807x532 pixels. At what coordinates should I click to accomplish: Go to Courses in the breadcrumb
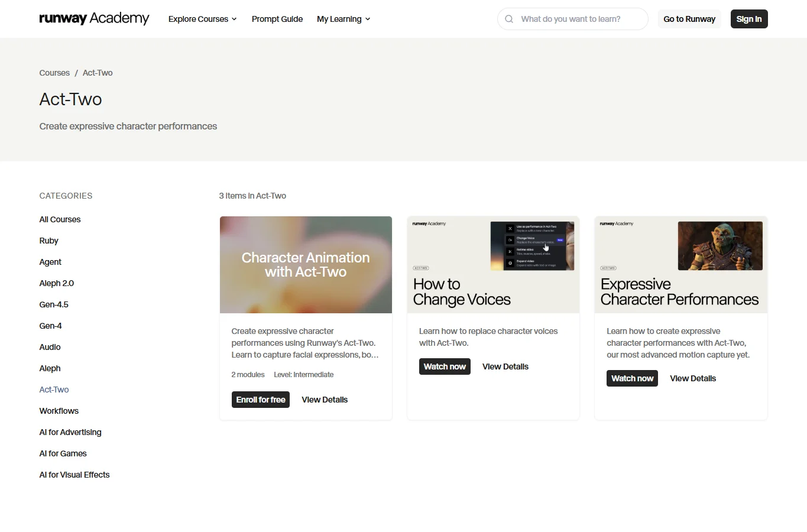[x=54, y=73]
